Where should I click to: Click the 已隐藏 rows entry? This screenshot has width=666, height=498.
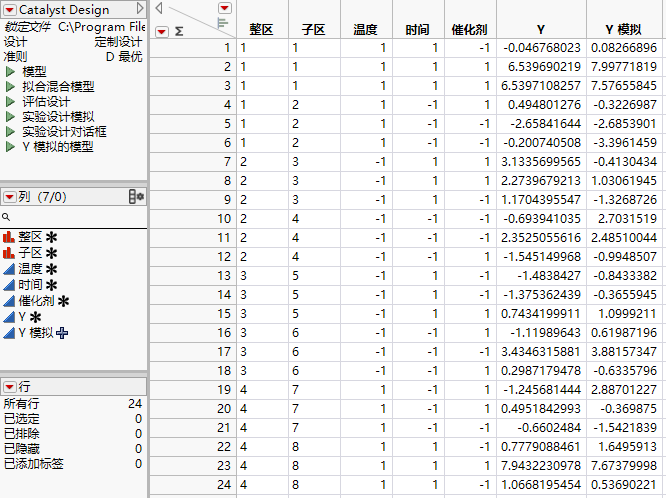coord(73,449)
